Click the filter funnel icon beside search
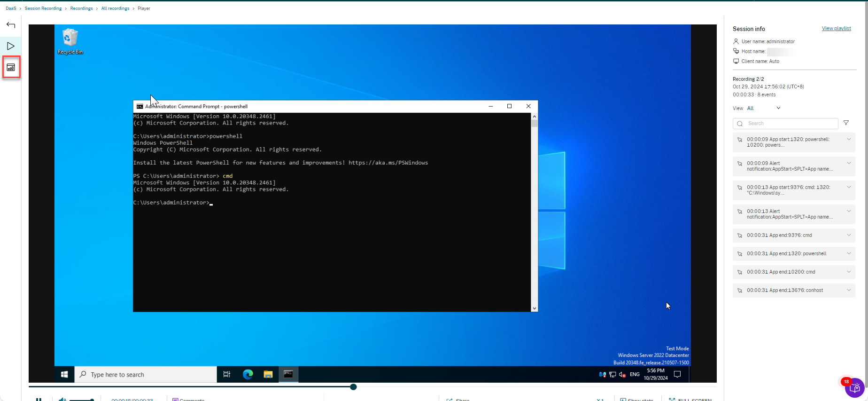The height and width of the screenshot is (401, 868). [846, 123]
